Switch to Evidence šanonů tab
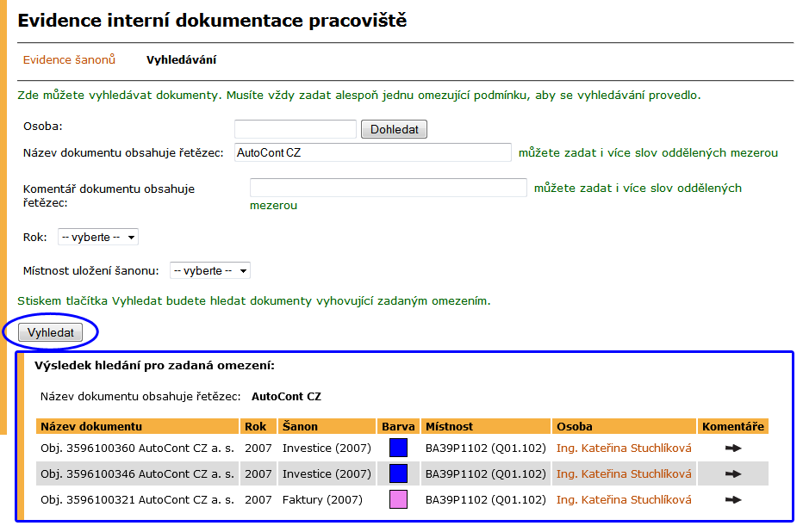Viewport: 803px width, 532px height. coord(69,60)
